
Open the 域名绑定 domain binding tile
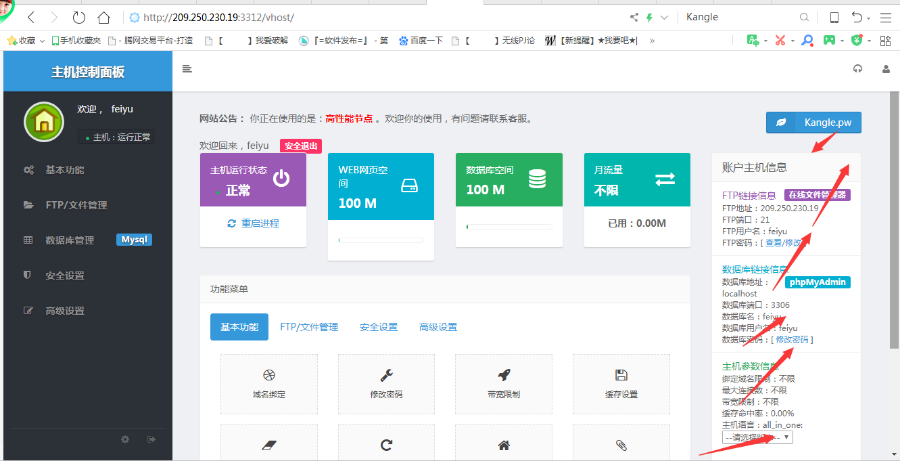point(269,384)
